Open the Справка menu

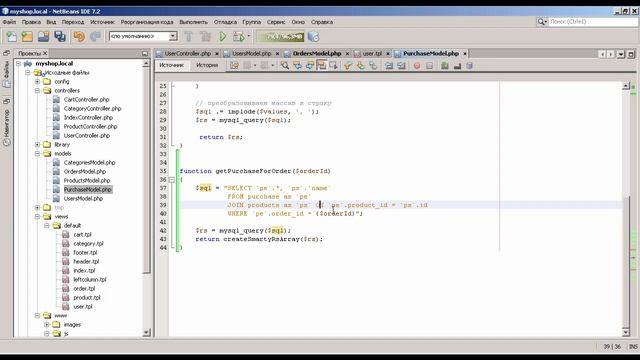(x=322, y=22)
